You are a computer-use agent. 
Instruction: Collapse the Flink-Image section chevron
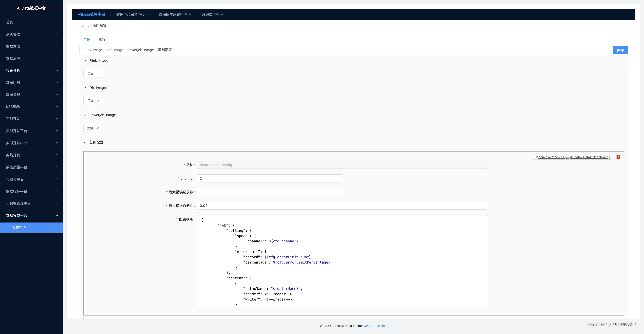[x=85, y=61]
